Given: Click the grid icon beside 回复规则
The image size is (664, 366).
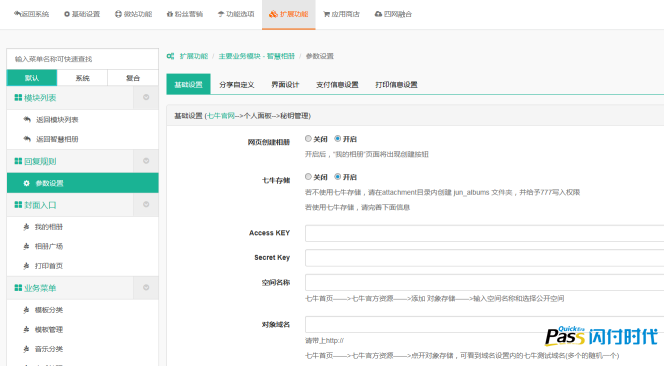Looking at the screenshot, I should pos(18,161).
